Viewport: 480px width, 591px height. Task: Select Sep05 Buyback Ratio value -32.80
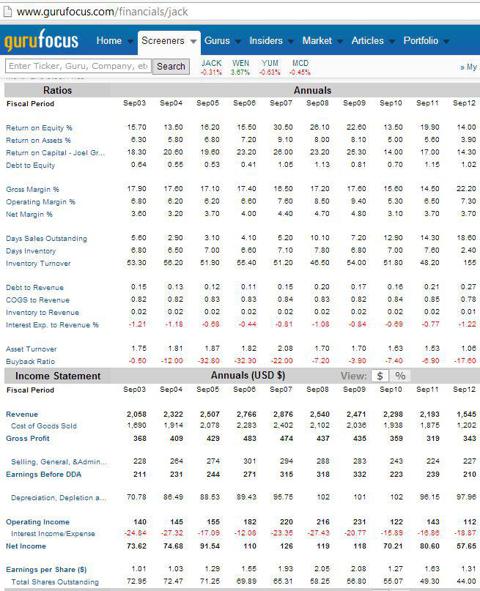[x=209, y=361]
